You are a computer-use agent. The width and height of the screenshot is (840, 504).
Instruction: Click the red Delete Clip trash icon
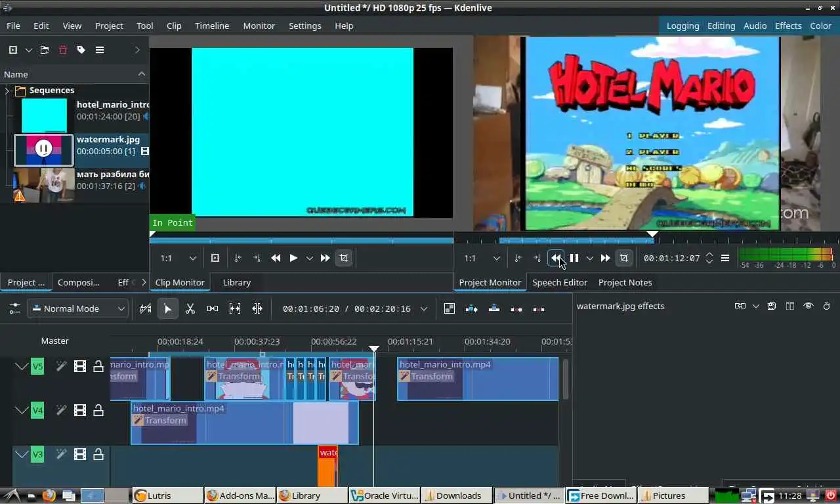[x=63, y=50]
